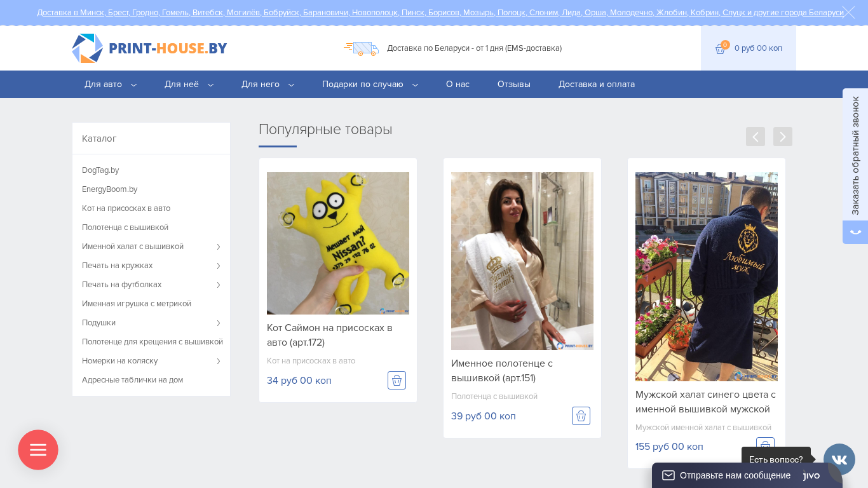Click the Есть вопрос? chat tooltip
This screenshot has width=868, height=488.
776,459
